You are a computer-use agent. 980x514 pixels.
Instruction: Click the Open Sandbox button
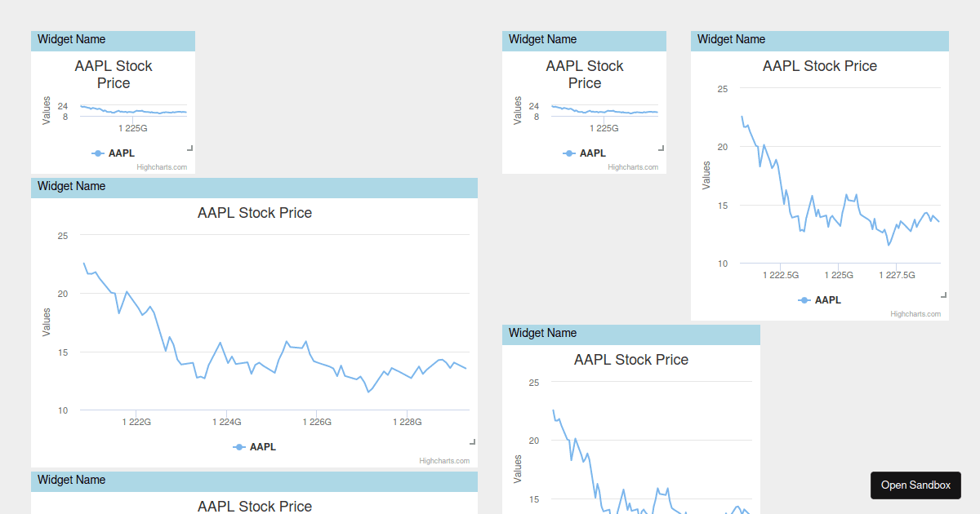[915, 485]
